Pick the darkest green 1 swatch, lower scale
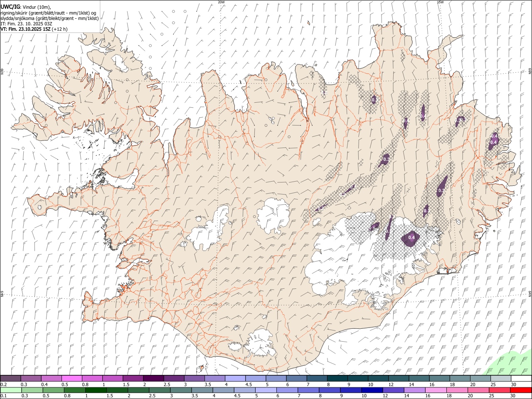 96,390
